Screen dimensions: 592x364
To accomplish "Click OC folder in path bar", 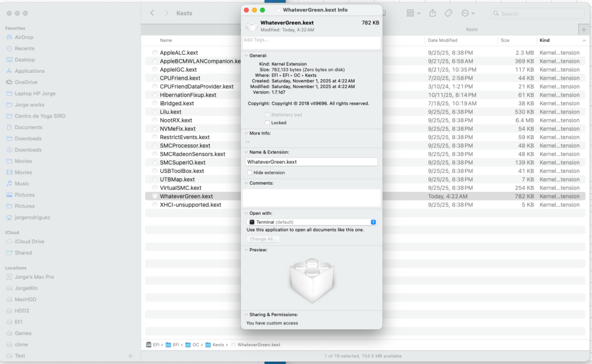I will 192,344.
